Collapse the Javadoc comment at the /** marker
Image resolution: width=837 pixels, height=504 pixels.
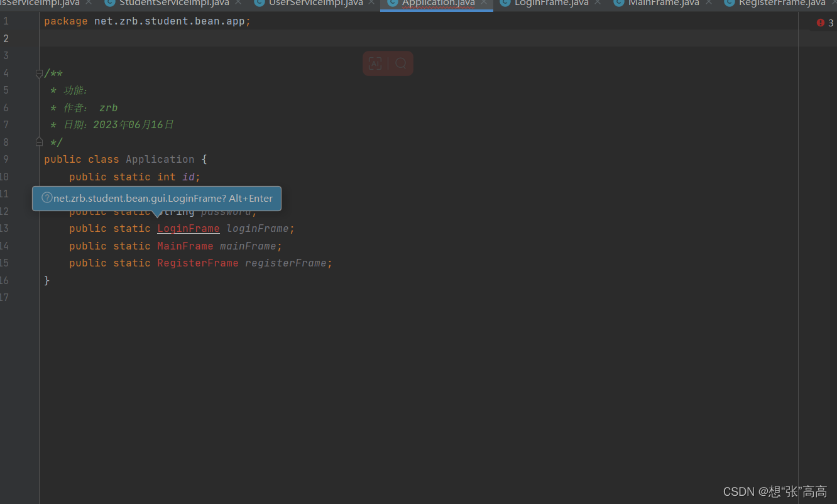click(39, 74)
